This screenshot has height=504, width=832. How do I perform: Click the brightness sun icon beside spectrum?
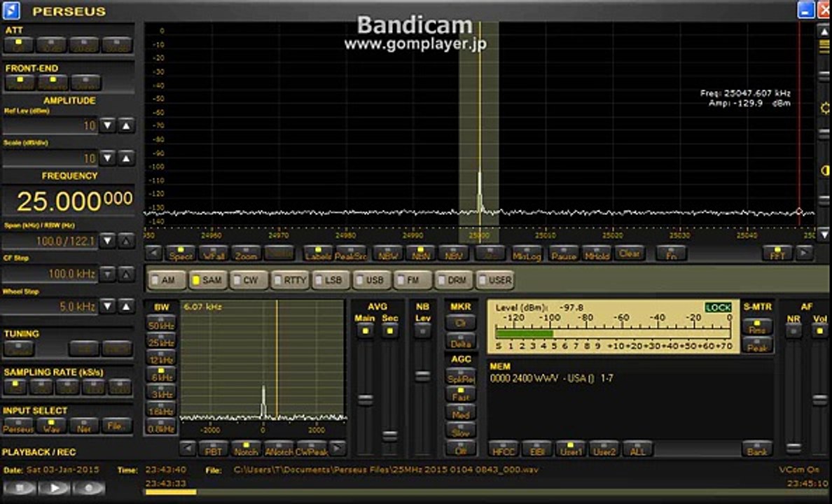coord(824,108)
